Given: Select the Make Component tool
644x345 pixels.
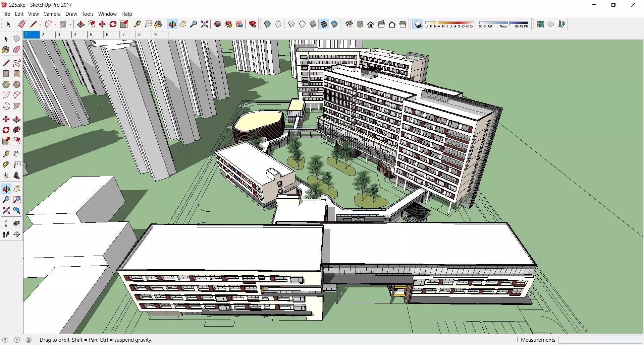Looking at the screenshot, I should click(17, 39).
